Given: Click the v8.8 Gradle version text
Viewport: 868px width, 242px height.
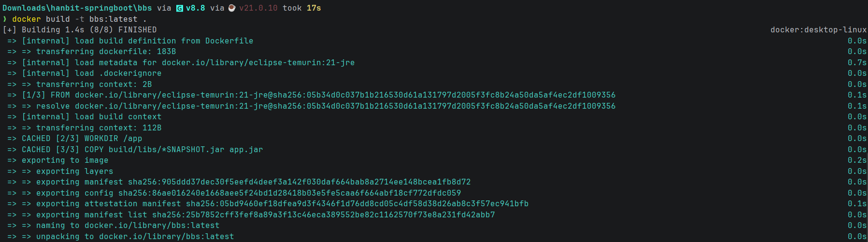Looking at the screenshot, I should pos(196,8).
